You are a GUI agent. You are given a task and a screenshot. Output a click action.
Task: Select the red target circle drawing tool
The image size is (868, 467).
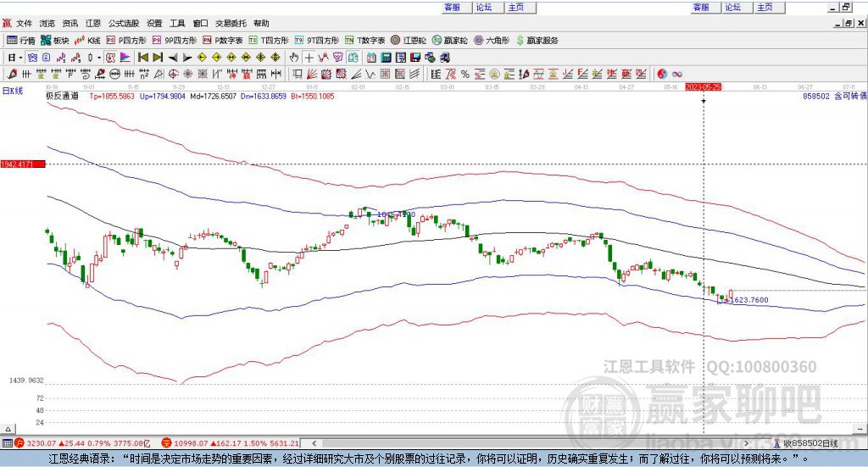click(173, 74)
